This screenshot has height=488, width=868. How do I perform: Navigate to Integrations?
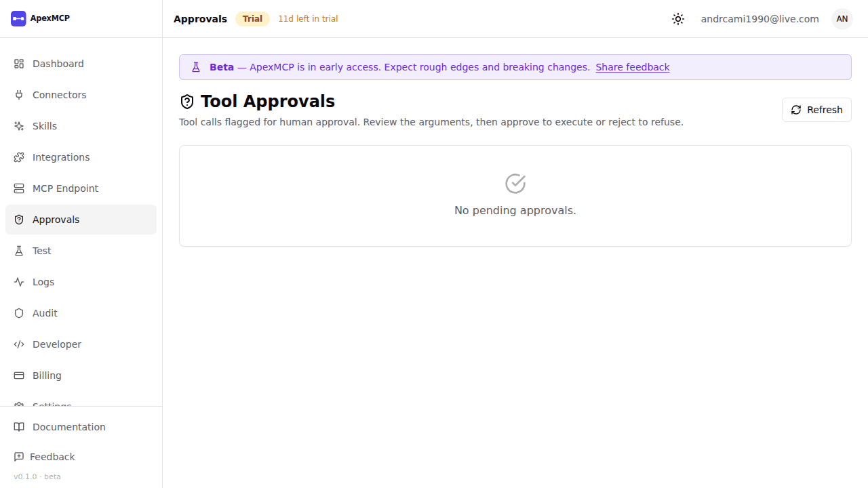[x=81, y=157]
